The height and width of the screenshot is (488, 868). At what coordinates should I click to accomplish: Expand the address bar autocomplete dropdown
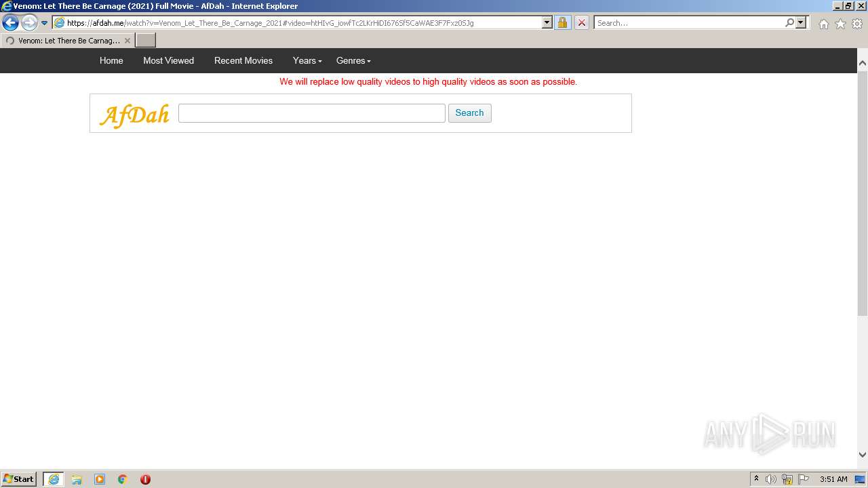point(547,23)
